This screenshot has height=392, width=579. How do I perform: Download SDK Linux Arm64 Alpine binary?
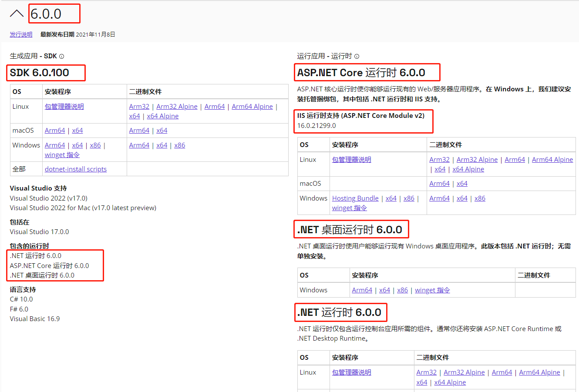(x=252, y=107)
